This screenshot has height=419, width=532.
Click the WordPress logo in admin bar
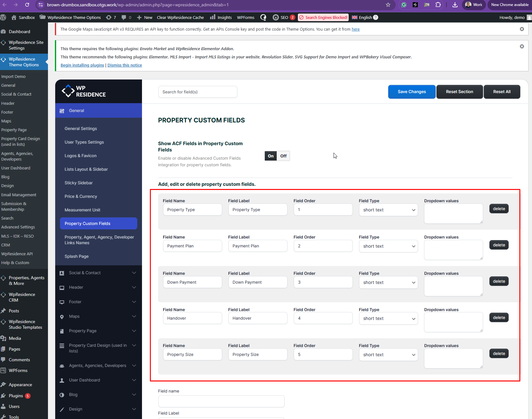[x=3, y=17]
